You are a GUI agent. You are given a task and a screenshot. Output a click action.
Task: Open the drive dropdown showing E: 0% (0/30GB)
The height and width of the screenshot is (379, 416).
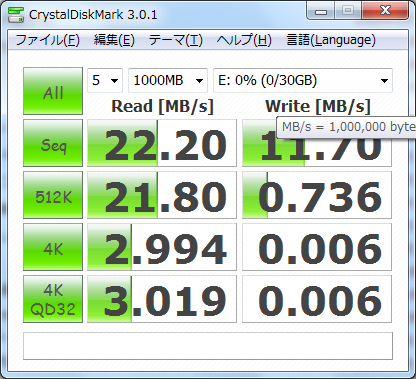click(303, 80)
